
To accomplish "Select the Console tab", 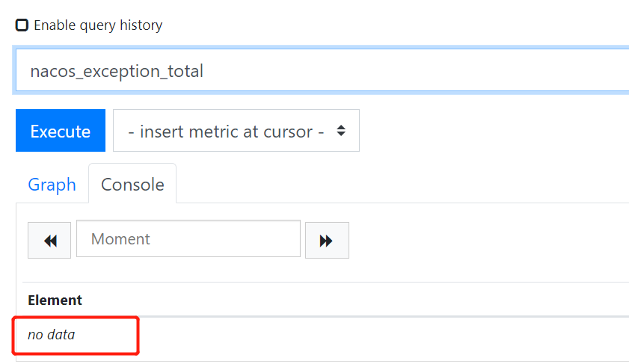I will (132, 185).
